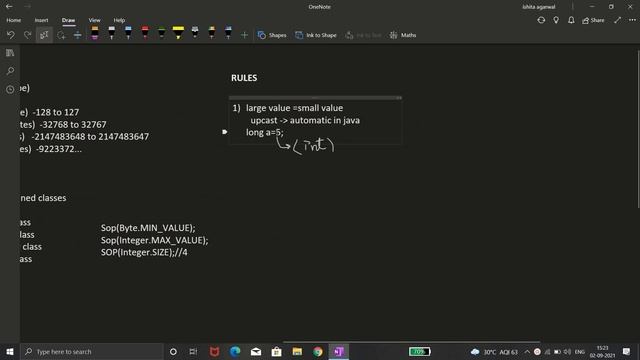Viewport: 640px width, 360px height.
Task: Click the taskbar search box
Action: click(x=92, y=351)
